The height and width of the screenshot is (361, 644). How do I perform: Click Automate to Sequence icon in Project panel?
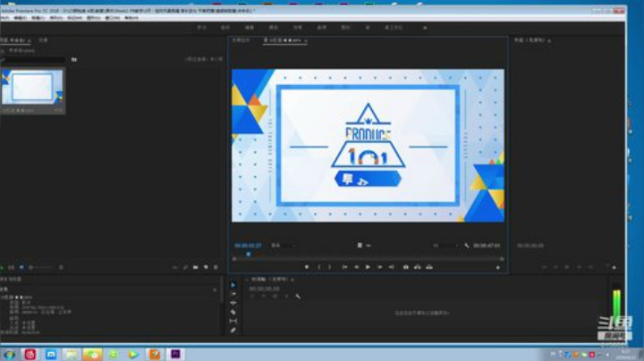click(x=175, y=267)
